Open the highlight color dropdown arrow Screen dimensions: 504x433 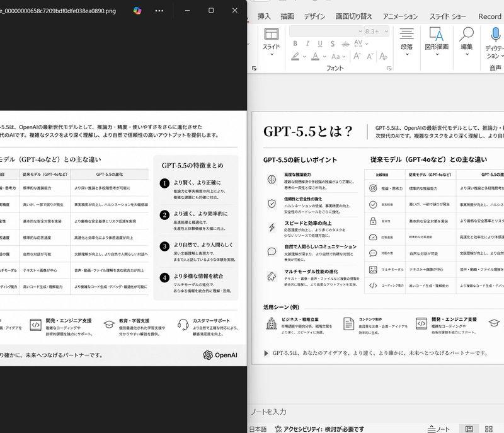[304, 57]
